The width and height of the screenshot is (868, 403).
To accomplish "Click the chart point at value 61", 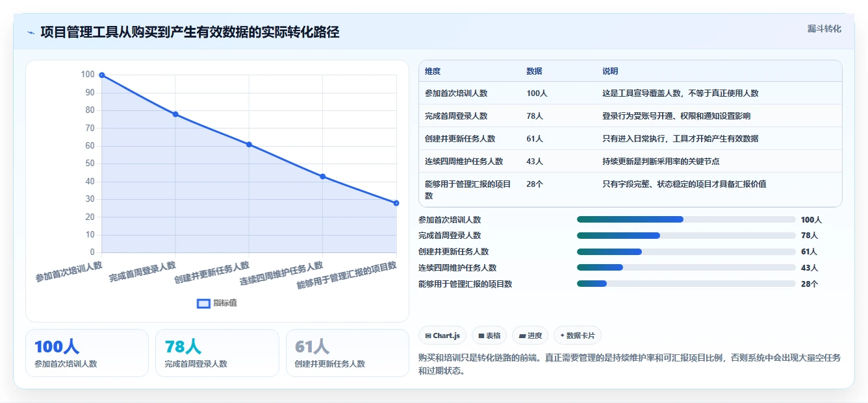I will click(249, 144).
